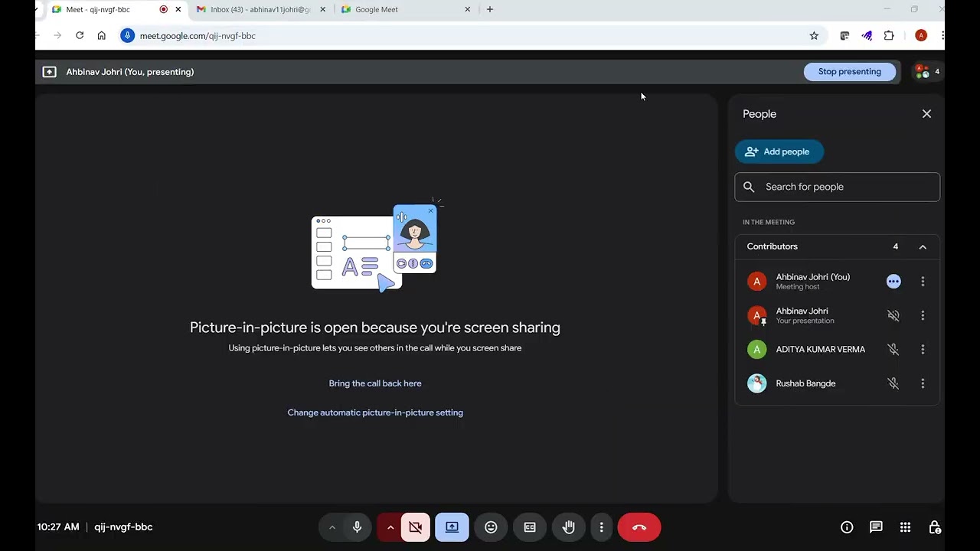The width and height of the screenshot is (980, 551).
Task: Open host controls lock icon
Action: pyautogui.click(x=934, y=527)
